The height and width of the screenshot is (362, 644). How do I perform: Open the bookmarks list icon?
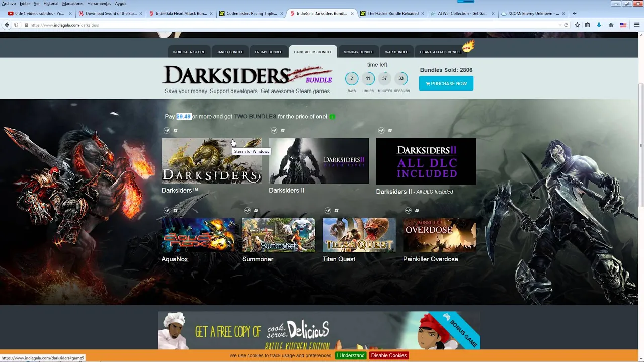click(x=587, y=25)
